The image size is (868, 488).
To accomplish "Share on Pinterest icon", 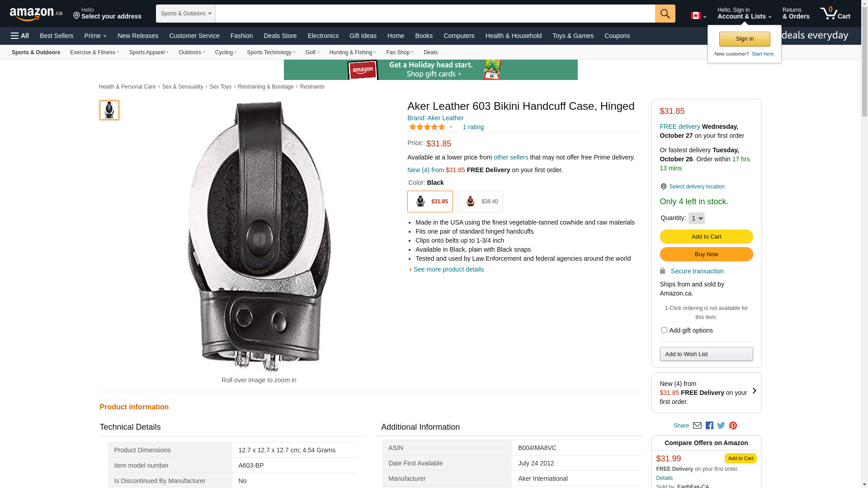I will tap(733, 426).
